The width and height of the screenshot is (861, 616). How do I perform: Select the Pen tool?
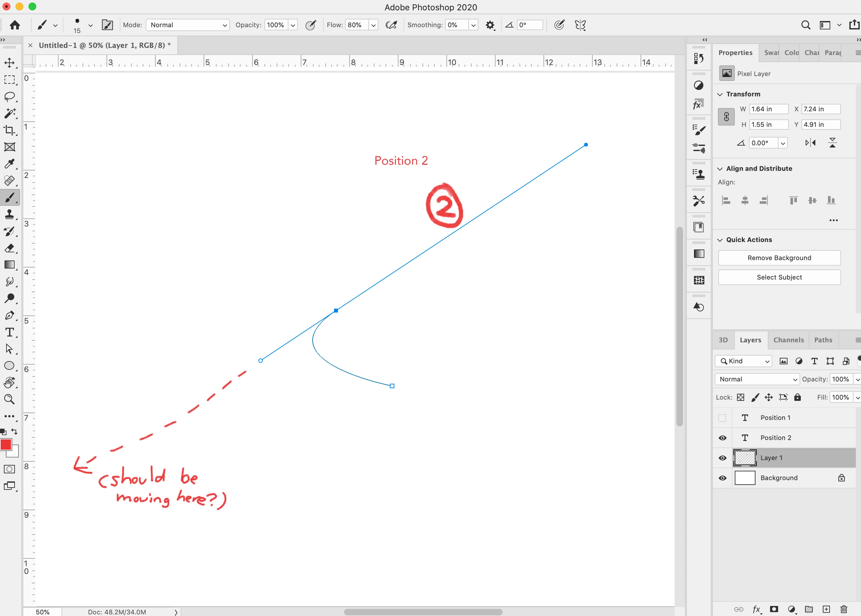[x=9, y=315]
